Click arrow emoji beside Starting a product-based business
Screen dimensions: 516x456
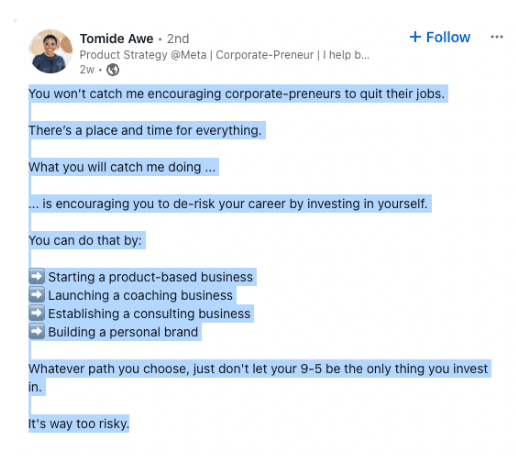pos(37,276)
